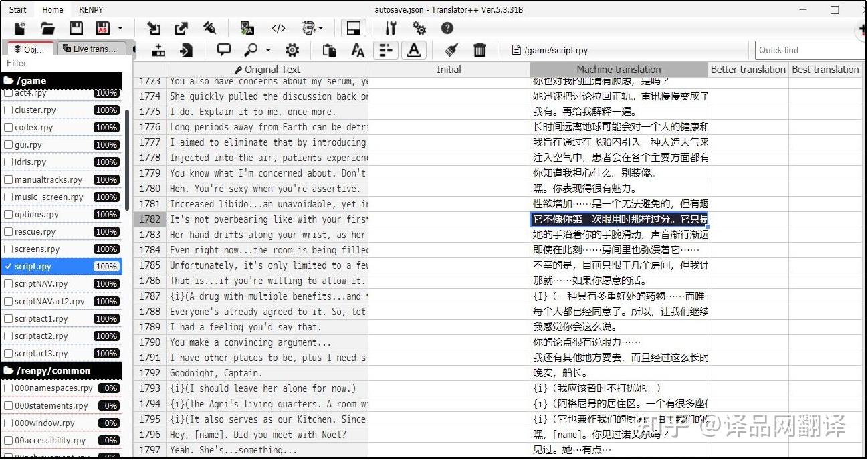Export the project using the export arrow icon
Screen dimensions: 868x460
181,28
